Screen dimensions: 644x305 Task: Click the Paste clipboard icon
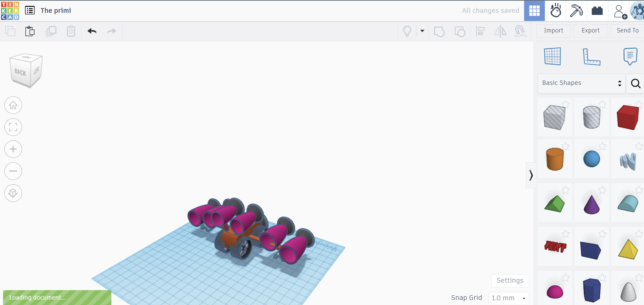[x=30, y=31]
